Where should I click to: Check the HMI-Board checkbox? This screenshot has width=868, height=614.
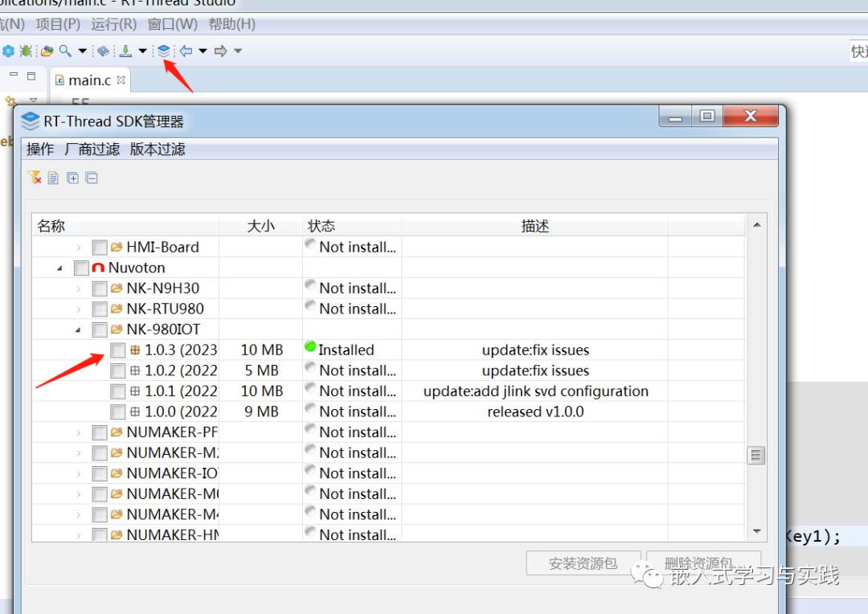pyautogui.click(x=100, y=247)
